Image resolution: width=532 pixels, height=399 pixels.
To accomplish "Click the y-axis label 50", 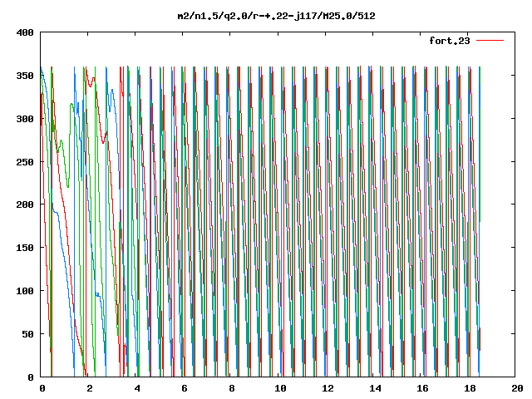I will point(28,334).
